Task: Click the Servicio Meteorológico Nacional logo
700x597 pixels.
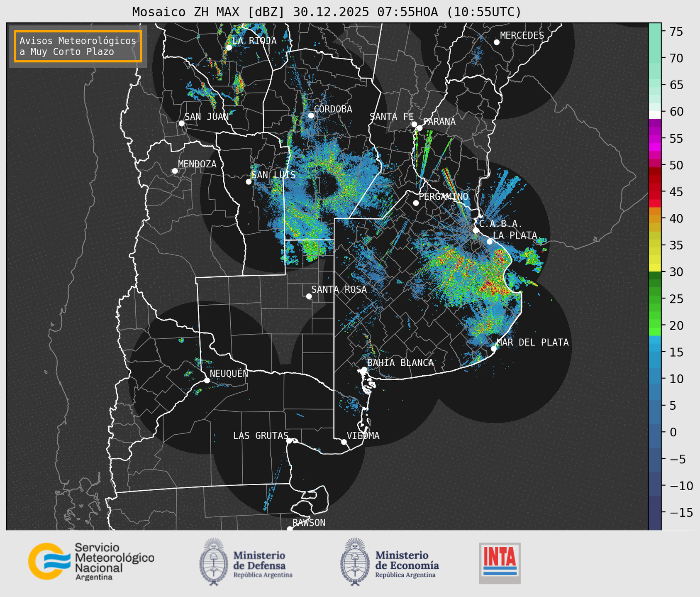Action: click(x=91, y=561)
